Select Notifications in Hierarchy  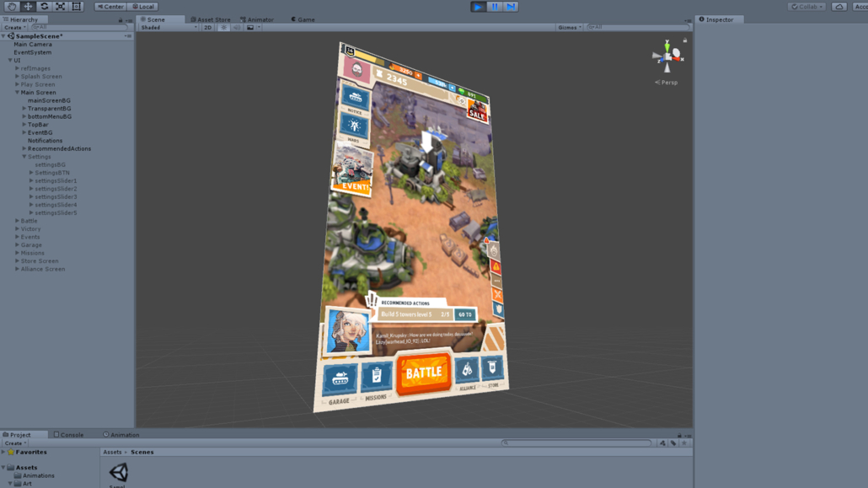coord(46,141)
